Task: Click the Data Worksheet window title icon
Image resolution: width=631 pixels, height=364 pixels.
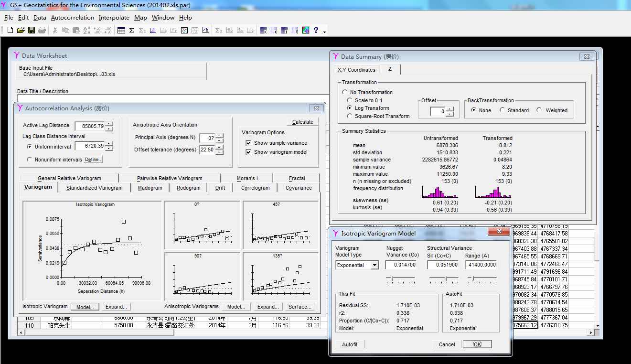Action: pyautogui.click(x=17, y=55)
